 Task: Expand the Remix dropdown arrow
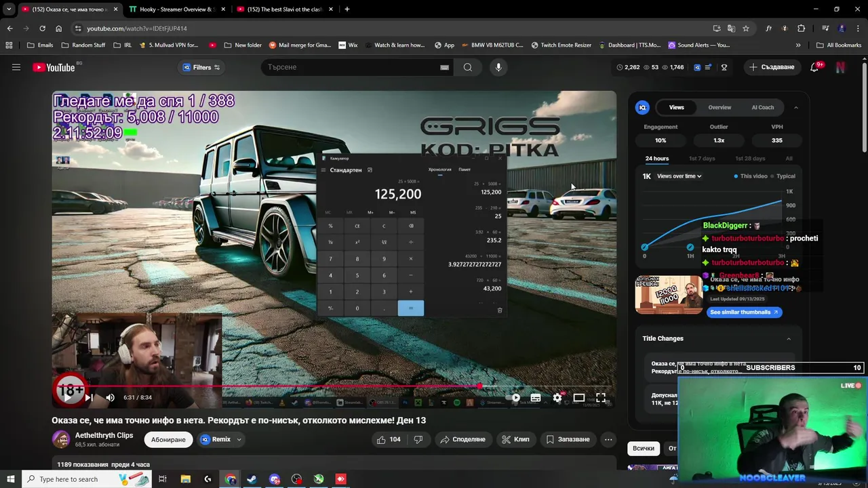pos(239,439)
